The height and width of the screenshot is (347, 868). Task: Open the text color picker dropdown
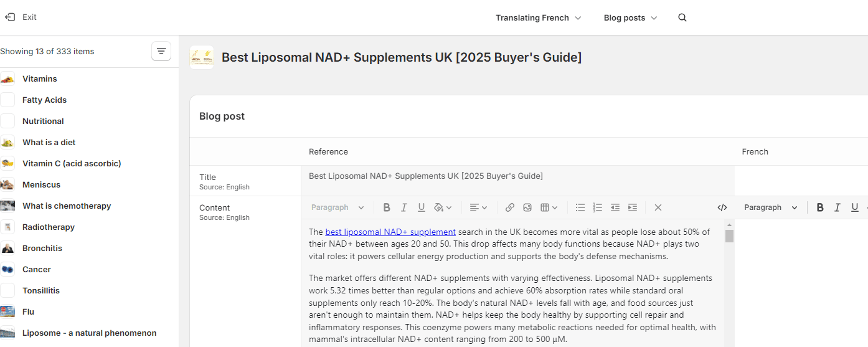click(x=443, y=207)
